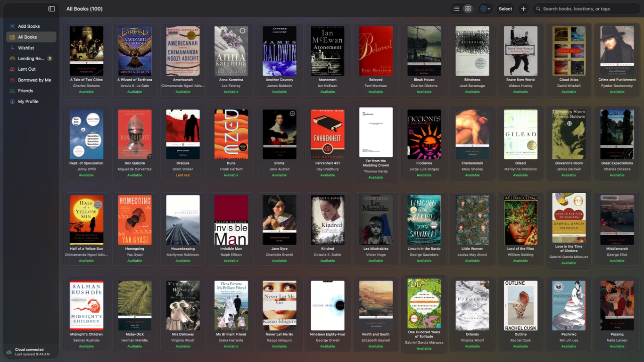Viewport: 644px width, 362px height.
Task: Show the Lent Out books list
Action: click(31, 69)
